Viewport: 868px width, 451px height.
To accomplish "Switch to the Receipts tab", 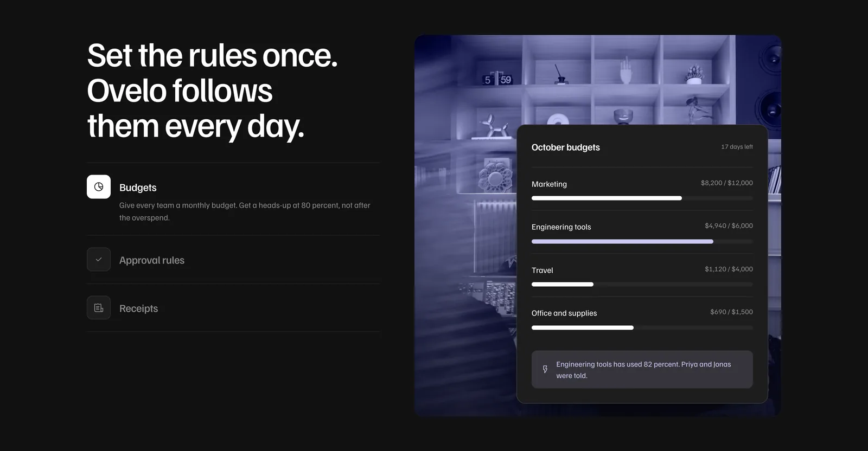I will coord(233,308).
